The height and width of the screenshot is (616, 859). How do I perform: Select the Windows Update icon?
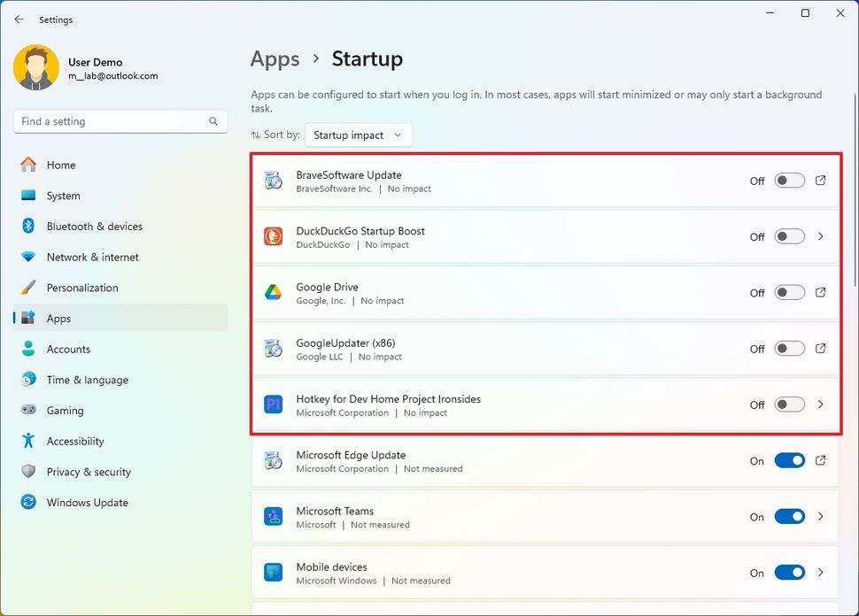(x=27, y=502)
